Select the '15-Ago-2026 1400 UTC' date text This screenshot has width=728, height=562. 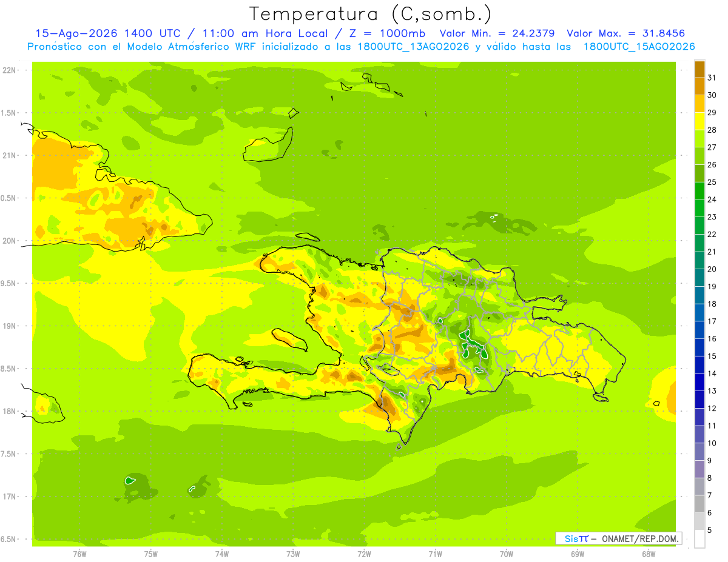point(107,33)
